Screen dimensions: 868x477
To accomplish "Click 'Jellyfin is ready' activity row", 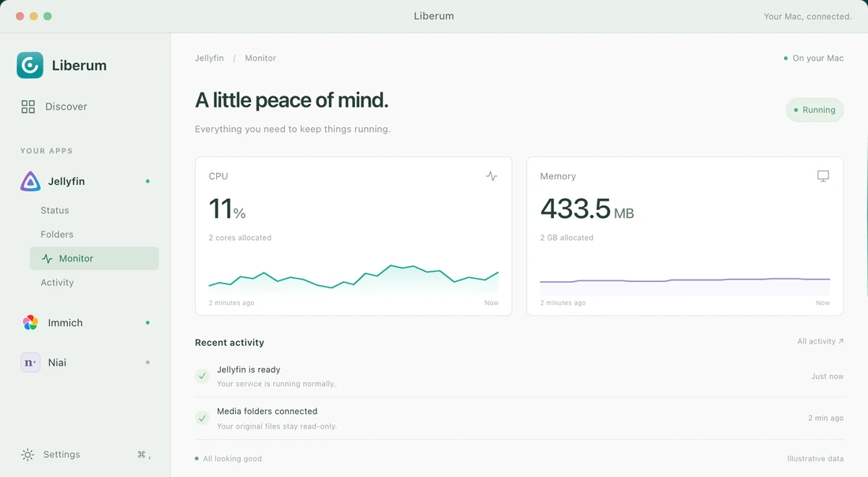I will [519, 376].
